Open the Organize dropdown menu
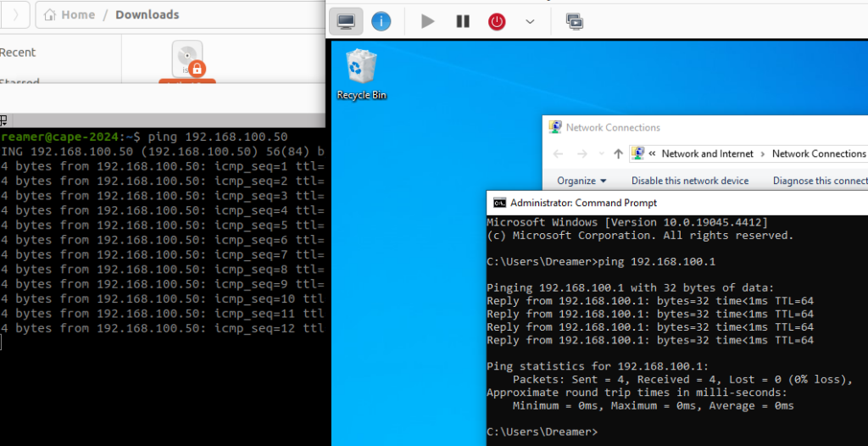The height and width of the screenshot is (446, 868). (x=581, y=181)
